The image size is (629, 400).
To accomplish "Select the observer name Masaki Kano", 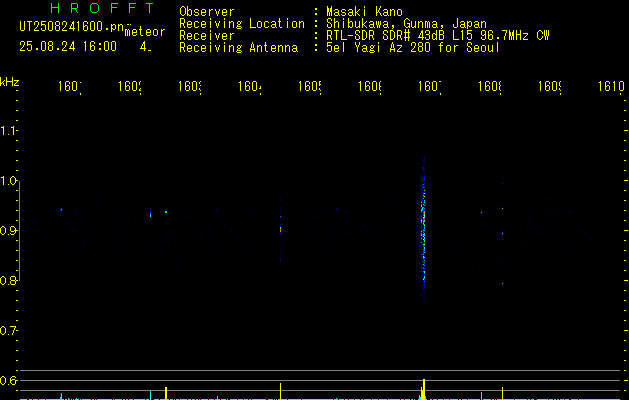I will 364,11.
